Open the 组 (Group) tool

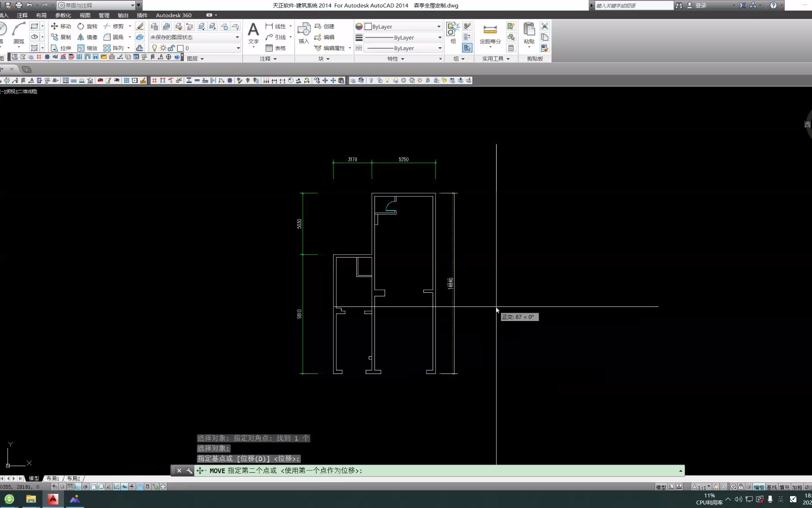coord(453,34)
